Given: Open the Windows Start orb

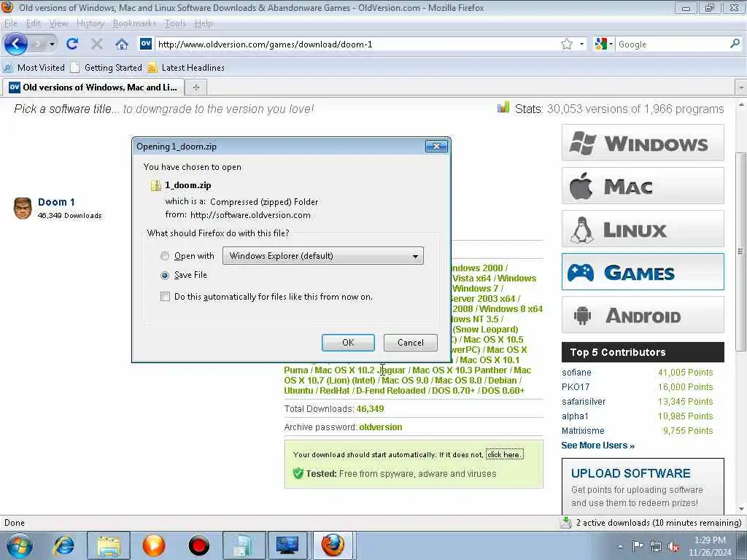Looking at the screenshot, I should pos(20,545).
